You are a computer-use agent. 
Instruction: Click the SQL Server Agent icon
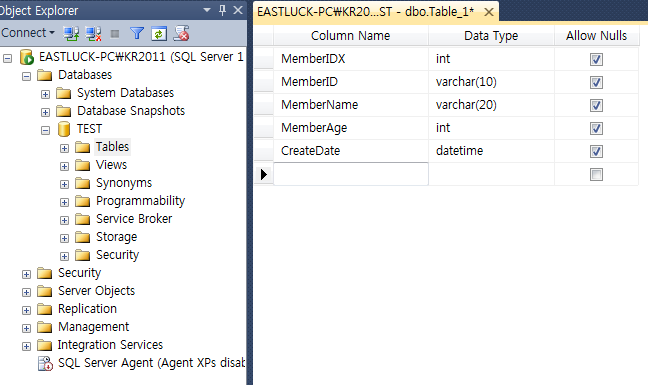(x=45, y=363)
